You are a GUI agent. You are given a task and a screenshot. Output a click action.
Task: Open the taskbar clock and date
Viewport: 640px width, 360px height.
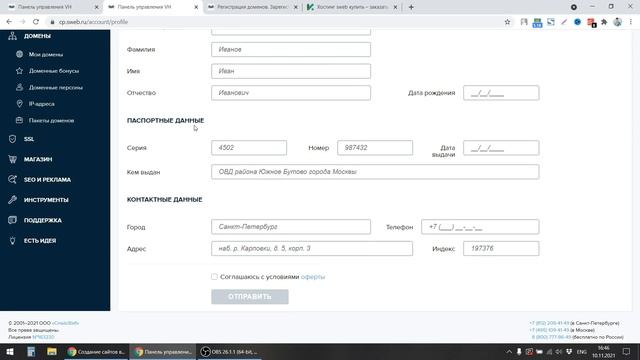pyautogui.click(x=604, y=351)
